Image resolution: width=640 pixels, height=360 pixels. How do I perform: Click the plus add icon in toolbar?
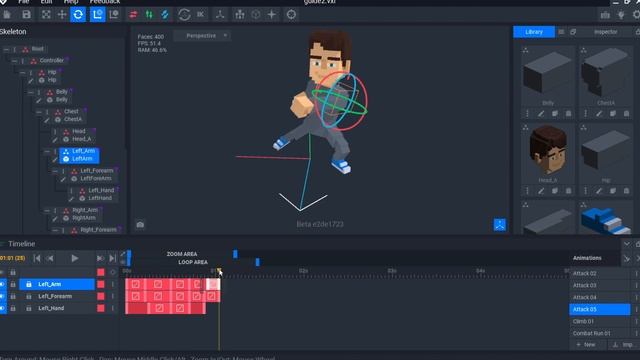(271, 15)
